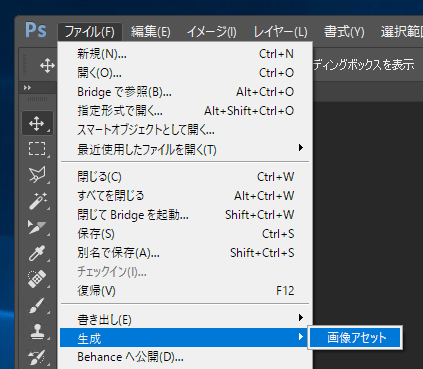Open the 書式(Y) menu
Viewport: 423px width, 369px height.
(x=344, y=32)
